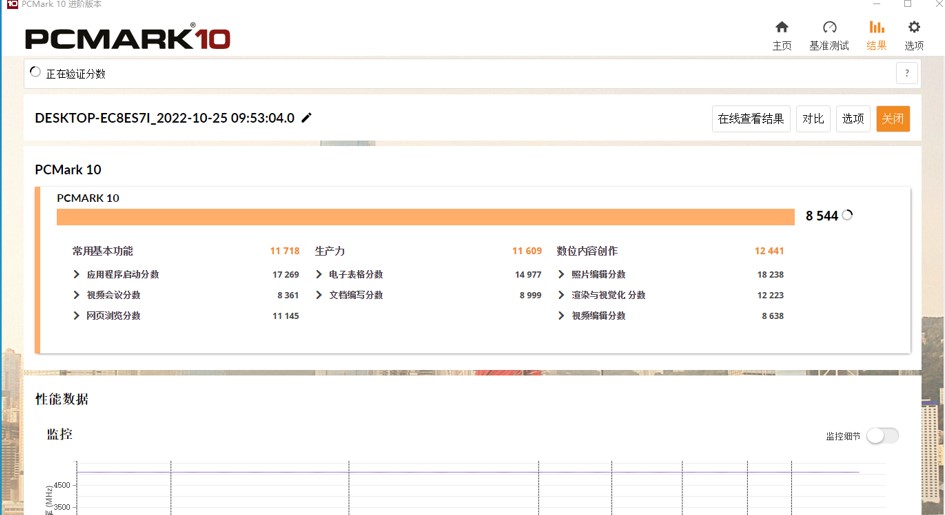Click the pencil icon to rename result
The width and height of the screenshot is (945, 515).
coord(307,117)
